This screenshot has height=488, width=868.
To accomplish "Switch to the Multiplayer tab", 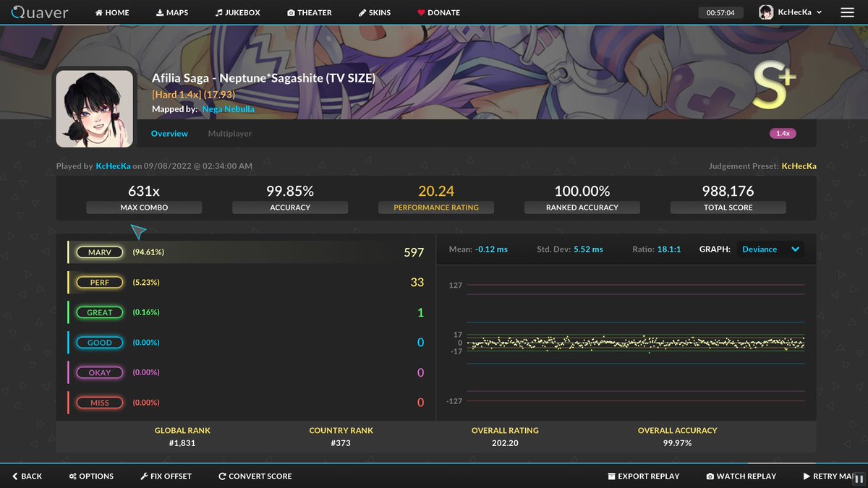I will click(x=230, y=134).
